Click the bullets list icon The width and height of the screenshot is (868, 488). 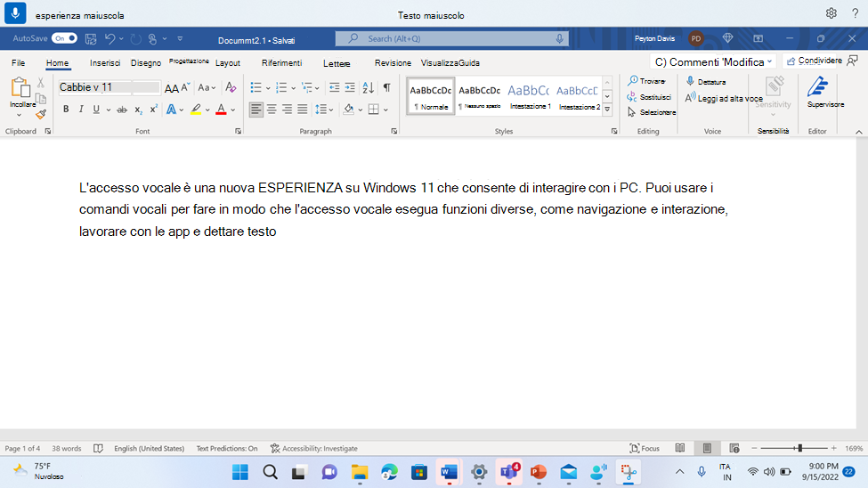click(x=256, y=87)
